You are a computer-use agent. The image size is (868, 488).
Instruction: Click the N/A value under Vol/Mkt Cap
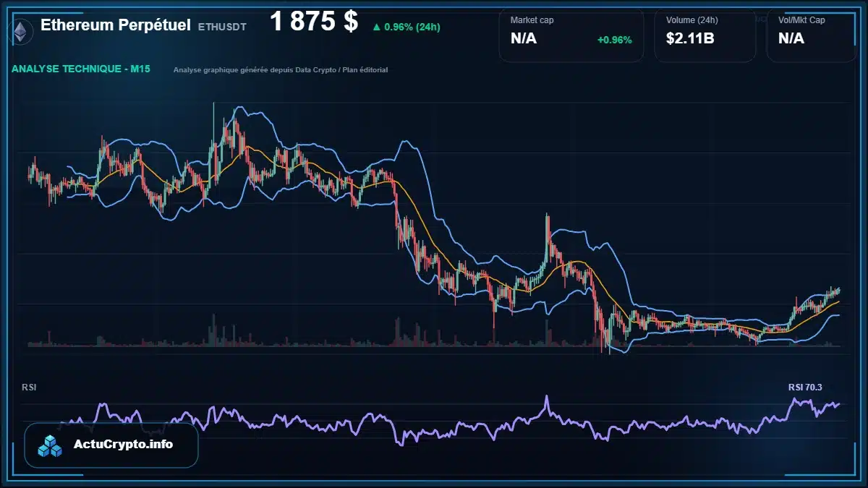click(x=791, y=38)
